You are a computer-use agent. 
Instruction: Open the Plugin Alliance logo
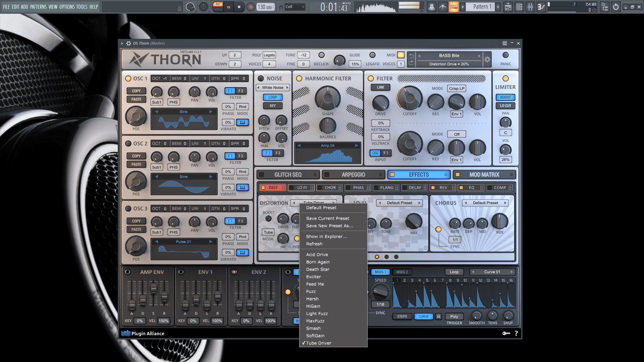tap(143, 333)
